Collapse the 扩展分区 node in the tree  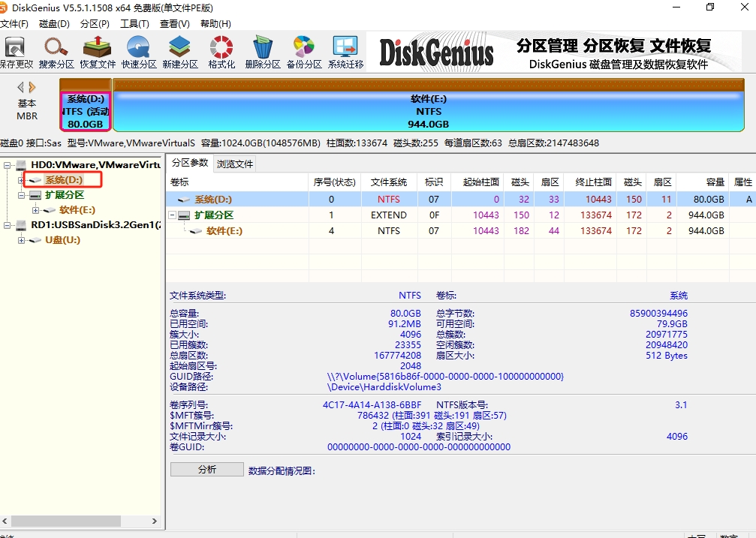[x=21, y=195]
